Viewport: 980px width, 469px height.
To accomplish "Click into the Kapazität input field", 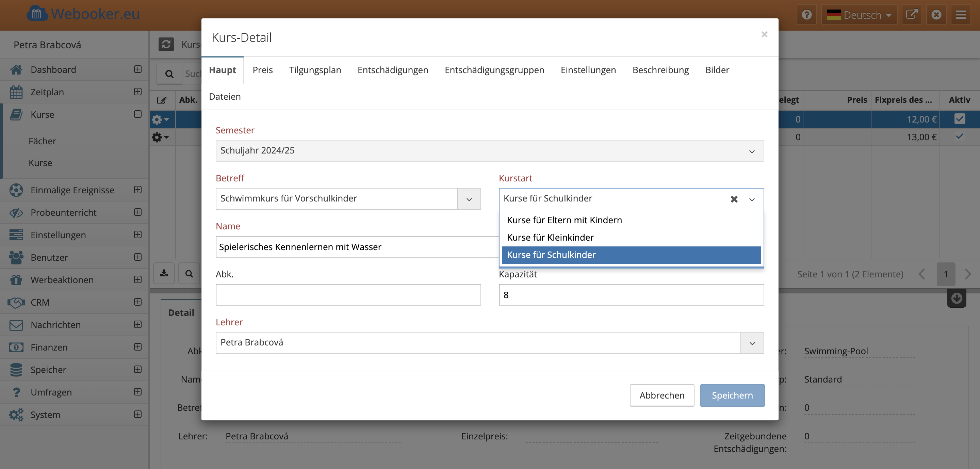I will click(x=631, y=295).
